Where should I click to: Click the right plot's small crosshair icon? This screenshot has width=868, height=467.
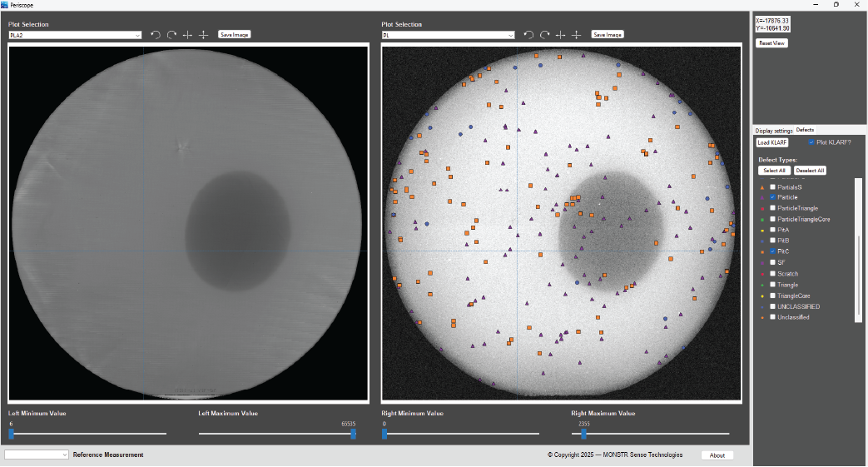tap(560, 35)
